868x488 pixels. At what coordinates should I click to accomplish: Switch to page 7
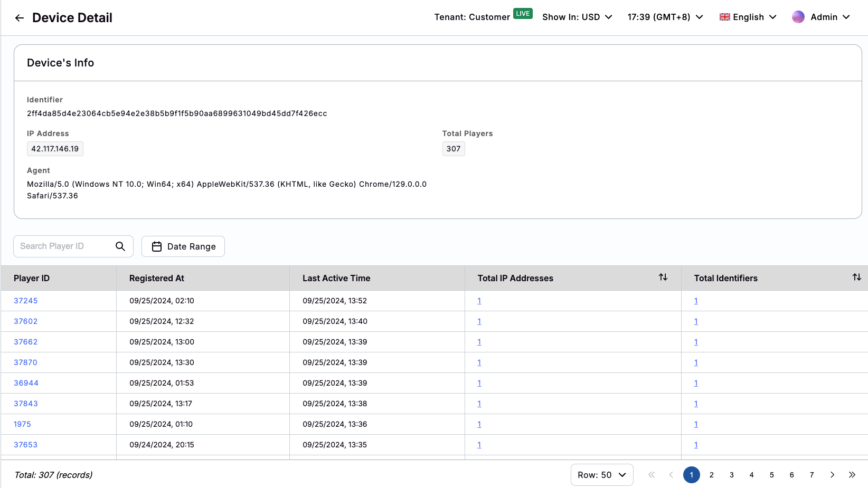pyautogui.click(x=812, y=475)
